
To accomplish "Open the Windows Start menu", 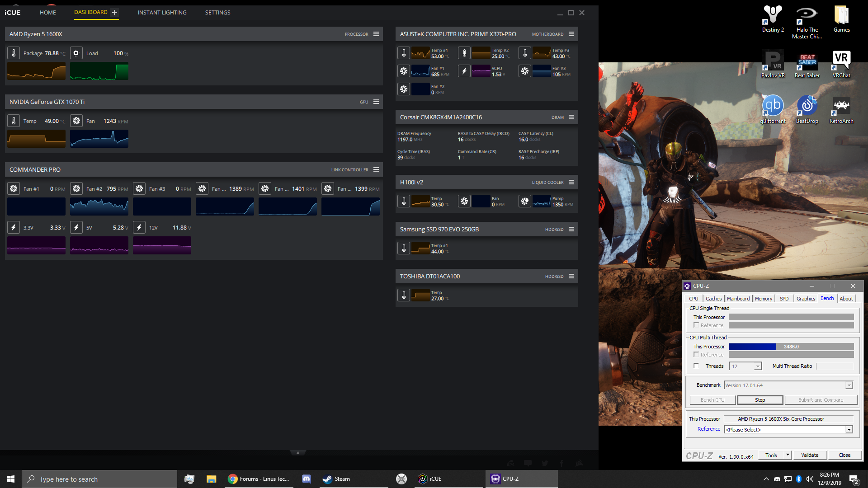I will (x=11, y=479).
